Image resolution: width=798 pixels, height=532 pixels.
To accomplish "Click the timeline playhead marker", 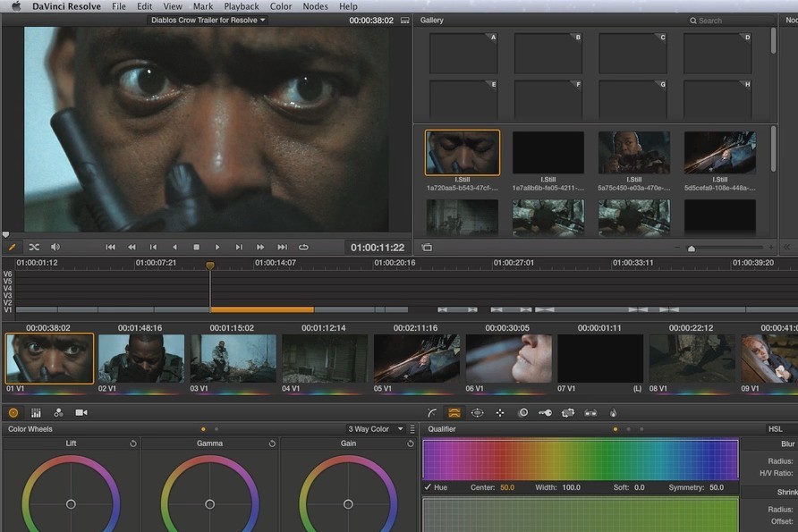I will click(x=209, y=266).
